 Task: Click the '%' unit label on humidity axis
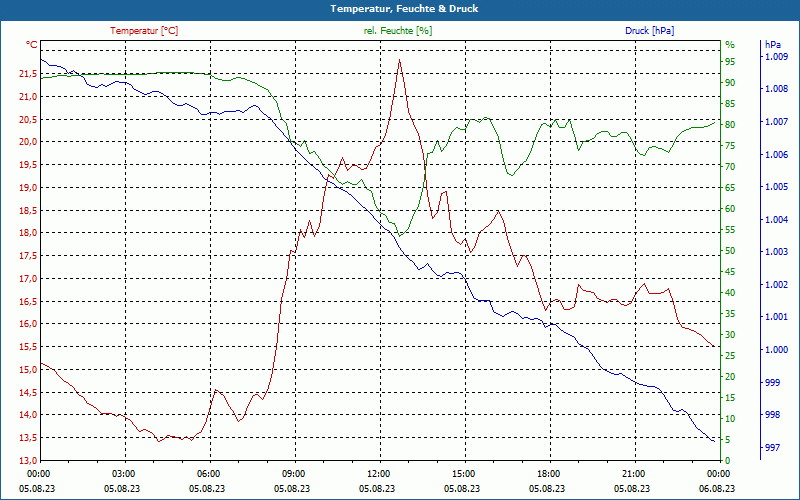730,45
